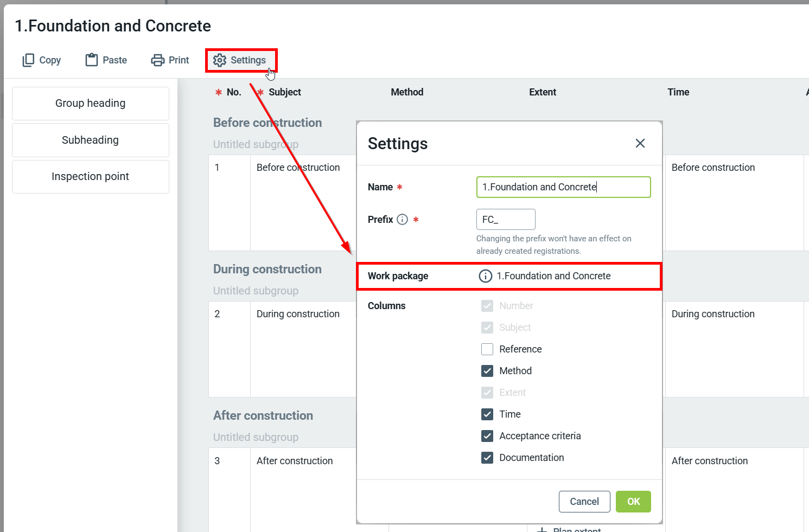Image resolution: width=809 pixels, height=532 pixels.
Task: Uncheck the Time column checkbox
Action: pyautogui.click(x=487, y=414)
